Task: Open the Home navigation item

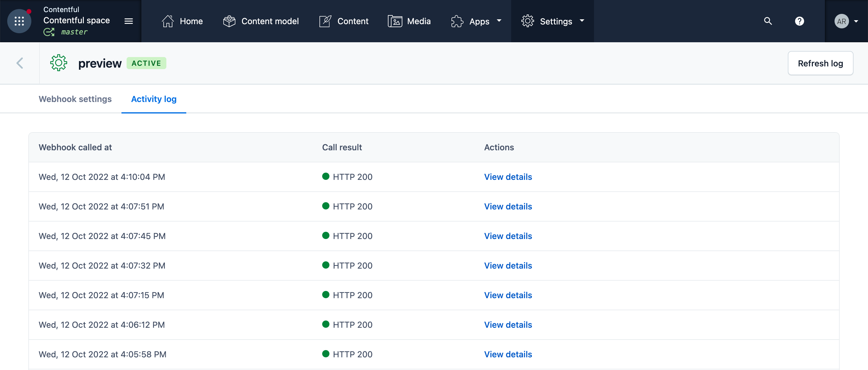Action: point(182,21)
